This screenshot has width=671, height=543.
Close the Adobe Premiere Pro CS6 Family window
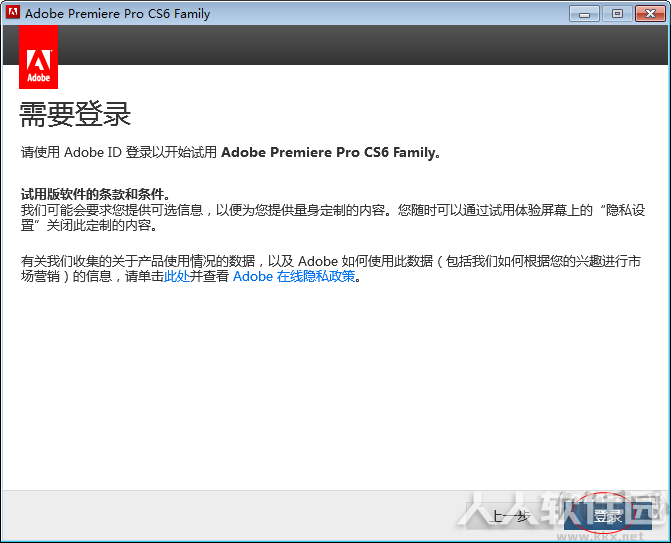650,14
